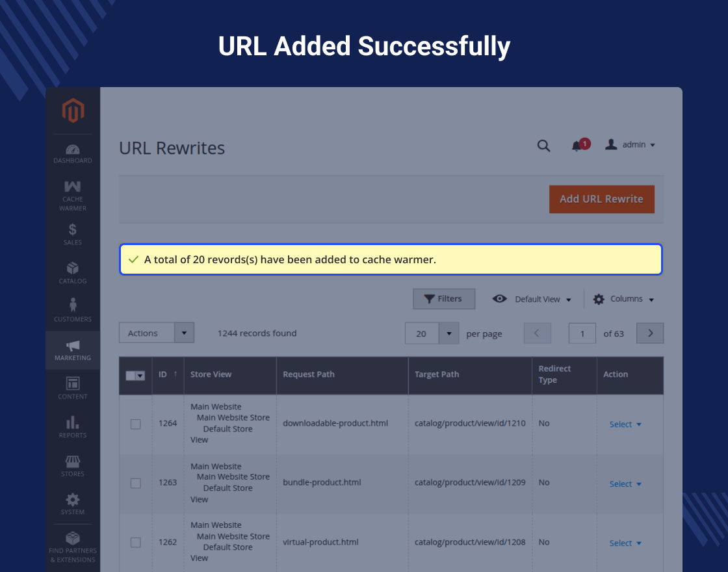Click the Magento logo icon

pyautogui.click(x=73, y=111)
